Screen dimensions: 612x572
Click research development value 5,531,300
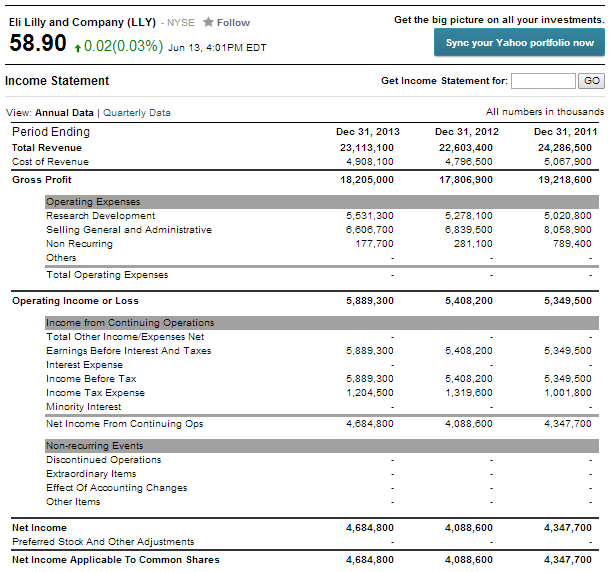pyautogui.click(x=370, y=216)
